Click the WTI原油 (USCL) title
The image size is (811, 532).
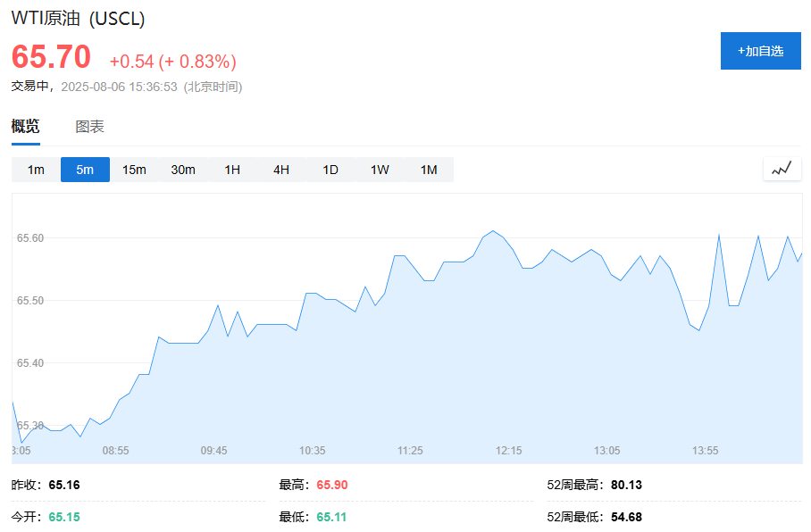click(x=78, y=19)
